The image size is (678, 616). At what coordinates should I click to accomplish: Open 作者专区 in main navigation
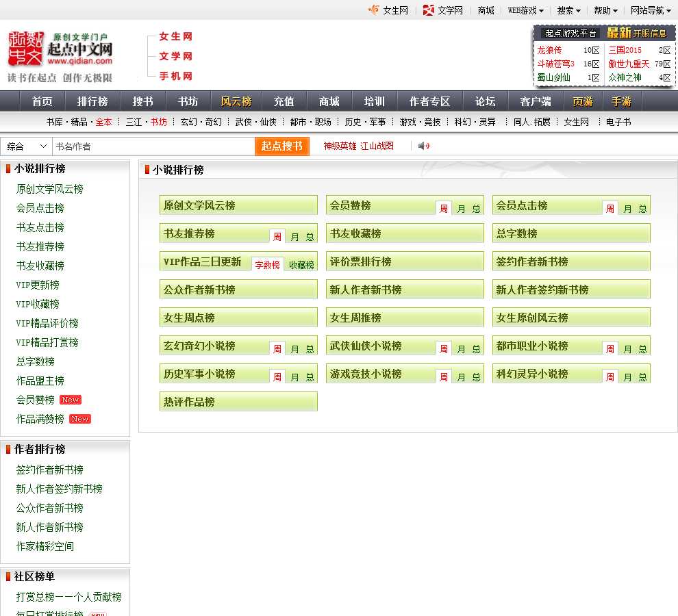pyautogui.click(x=430, y=101)
